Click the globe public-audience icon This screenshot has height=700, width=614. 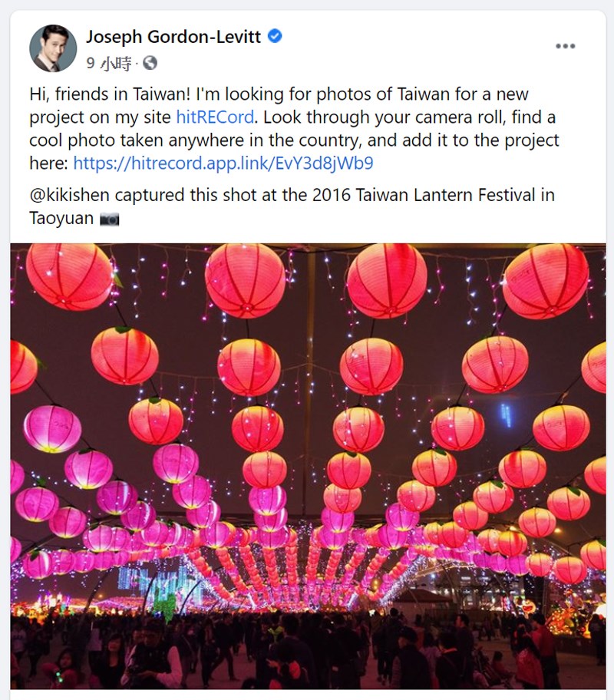150,63
